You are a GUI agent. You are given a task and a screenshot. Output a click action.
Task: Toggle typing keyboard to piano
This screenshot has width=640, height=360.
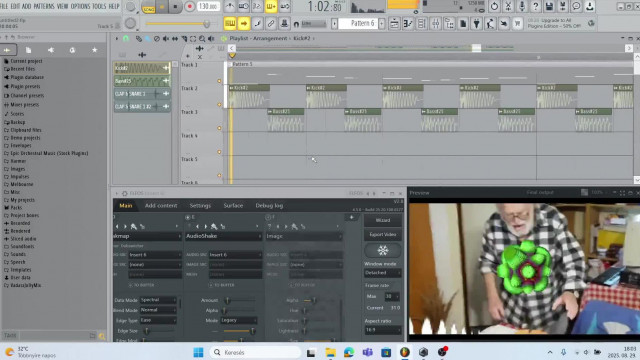pyautogui.click(x=230, y=24)
